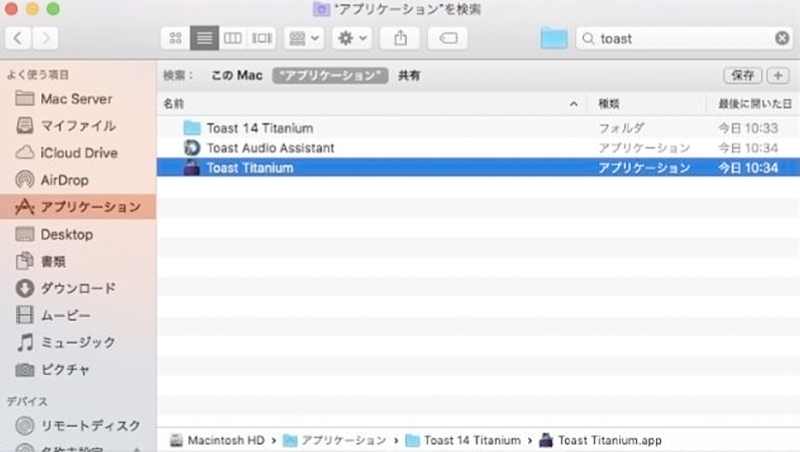The height and width of the screenshot is (452, 800).
Task: Click the Movies filmstrip icon
Action: tap(24, 315)
